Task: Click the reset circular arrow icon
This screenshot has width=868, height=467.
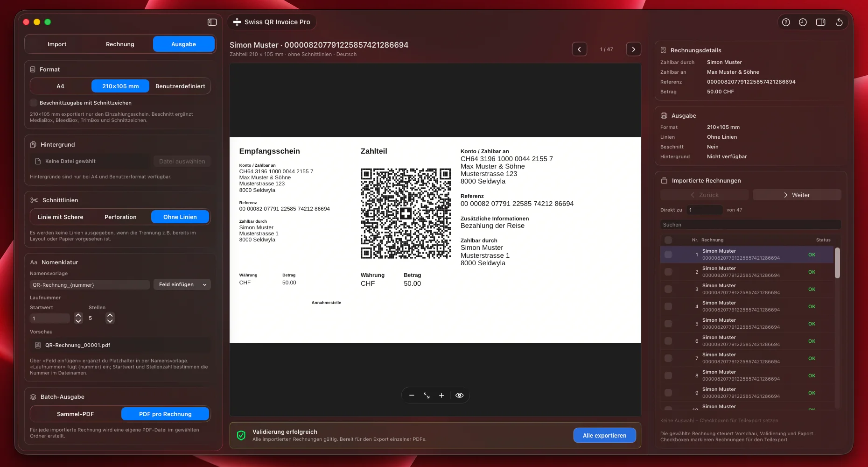Action: coord(839,22)
